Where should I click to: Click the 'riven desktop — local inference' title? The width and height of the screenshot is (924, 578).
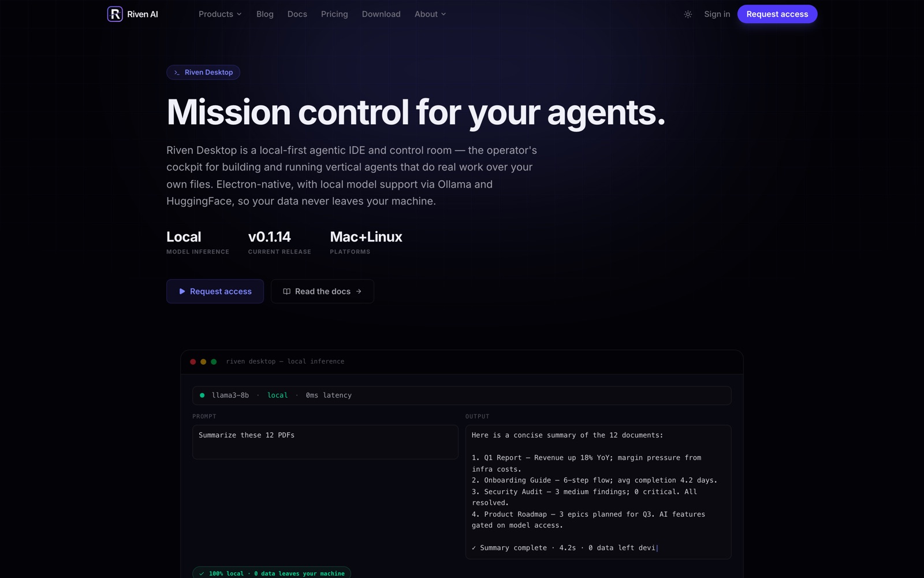tap(285, 362)
